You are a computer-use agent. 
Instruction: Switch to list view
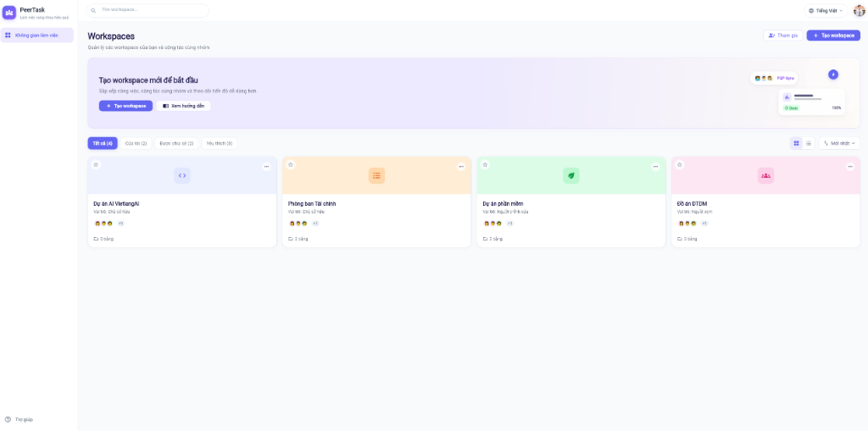tap(808, 143)
